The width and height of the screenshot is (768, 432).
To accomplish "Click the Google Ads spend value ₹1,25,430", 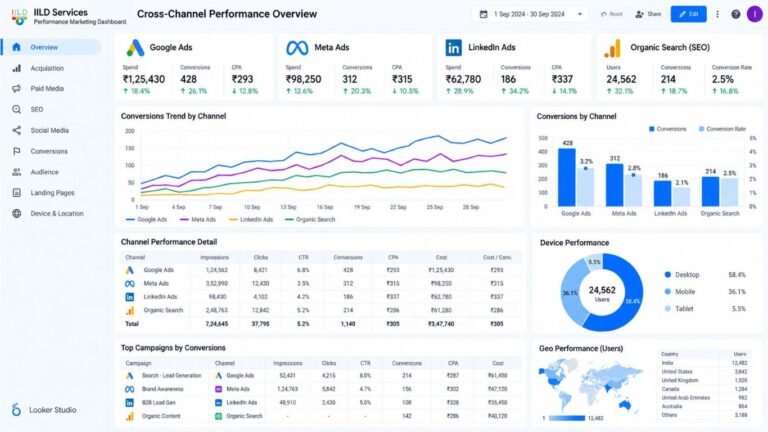I will click(x=144, y=79).
